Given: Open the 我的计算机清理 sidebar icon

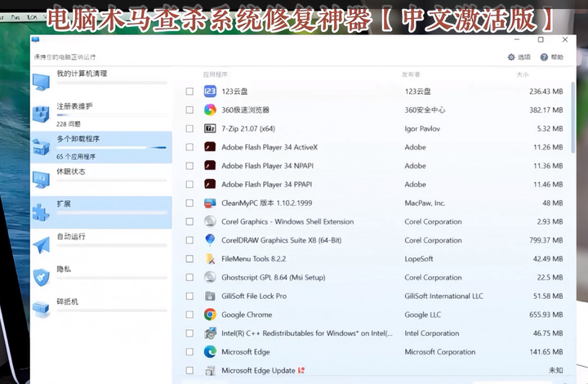Looking at the screenshot, I should (41, 81).
